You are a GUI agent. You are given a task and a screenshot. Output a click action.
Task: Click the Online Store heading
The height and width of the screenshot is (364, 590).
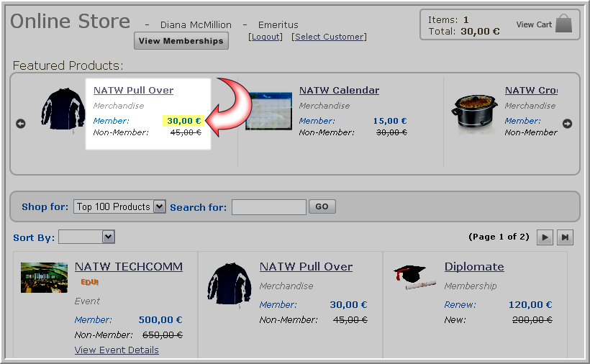tap(70, 21)
